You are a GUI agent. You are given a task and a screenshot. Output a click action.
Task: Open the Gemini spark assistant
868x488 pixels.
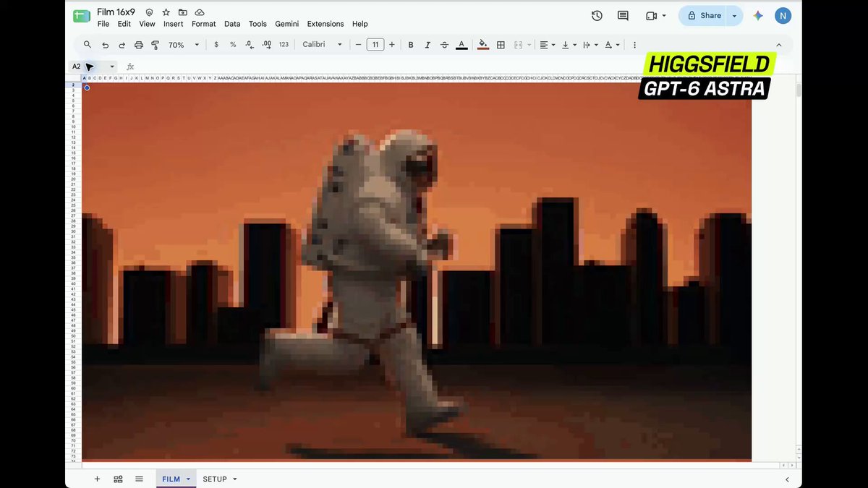click(x=758, y=15)
